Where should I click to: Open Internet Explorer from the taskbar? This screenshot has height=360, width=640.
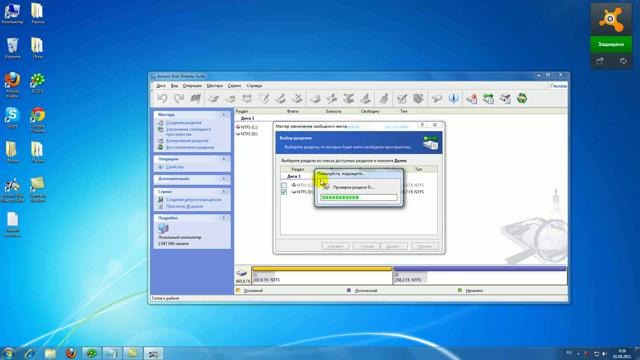click(29, 353)
